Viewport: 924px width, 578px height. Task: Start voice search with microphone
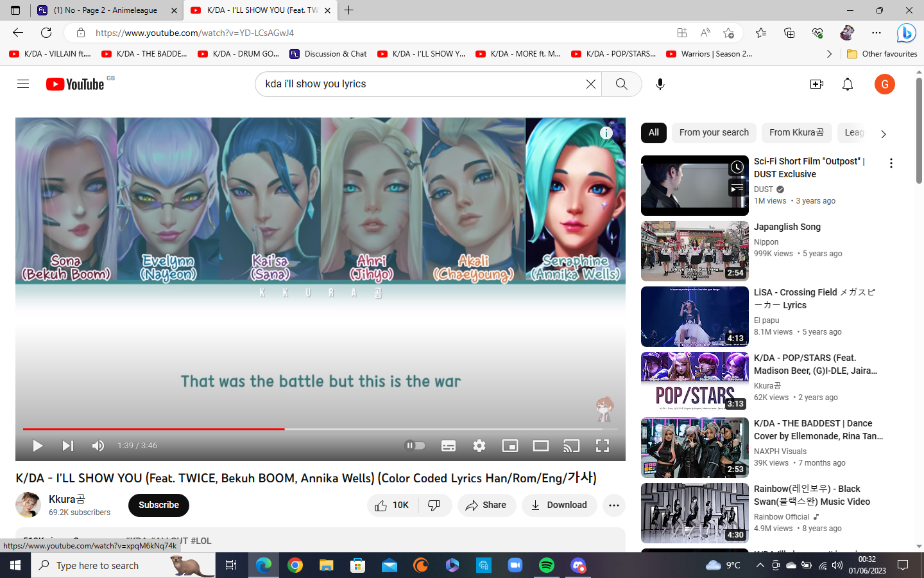pos(660,84)
